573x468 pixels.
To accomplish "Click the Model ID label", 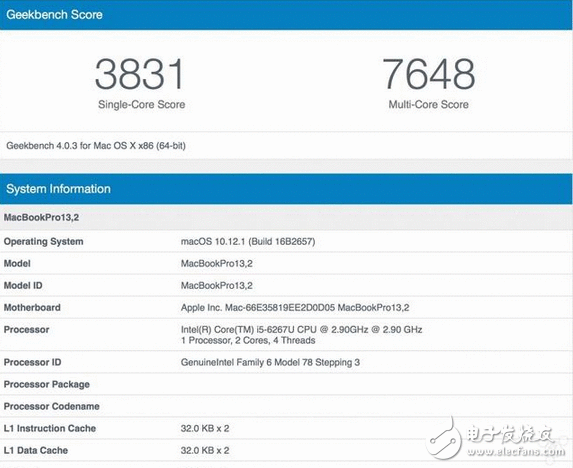I will point(23,285).
